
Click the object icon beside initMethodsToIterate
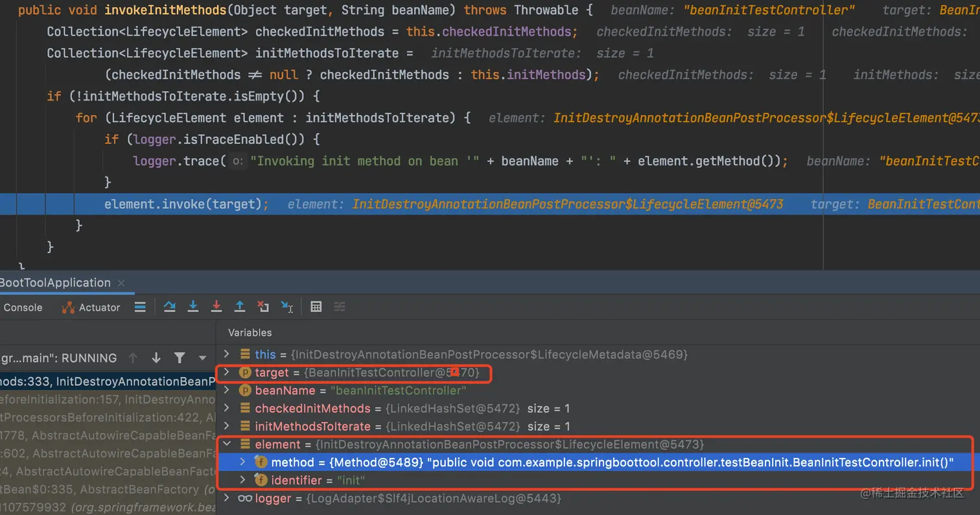tap(245, 426)
